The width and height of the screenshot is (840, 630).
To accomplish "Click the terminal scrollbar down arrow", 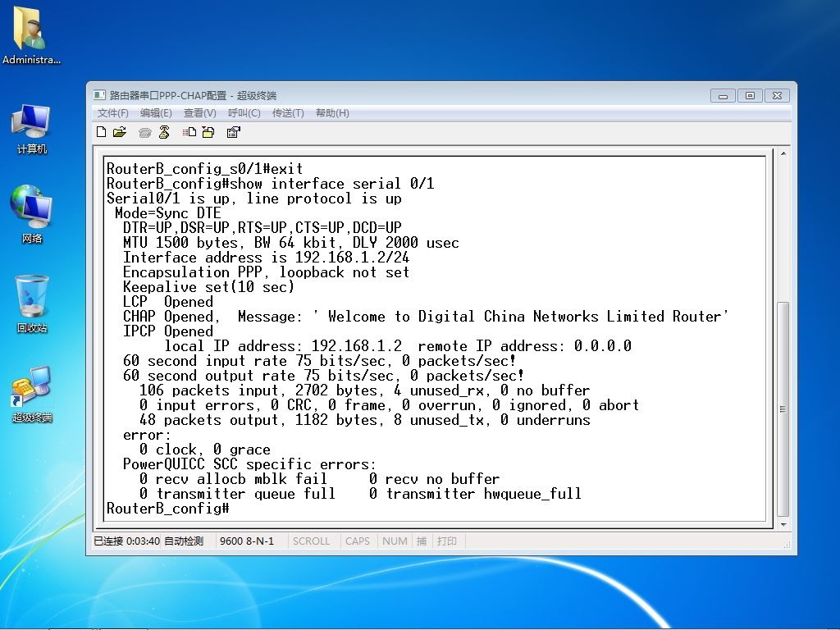I will tap(783, 524).
